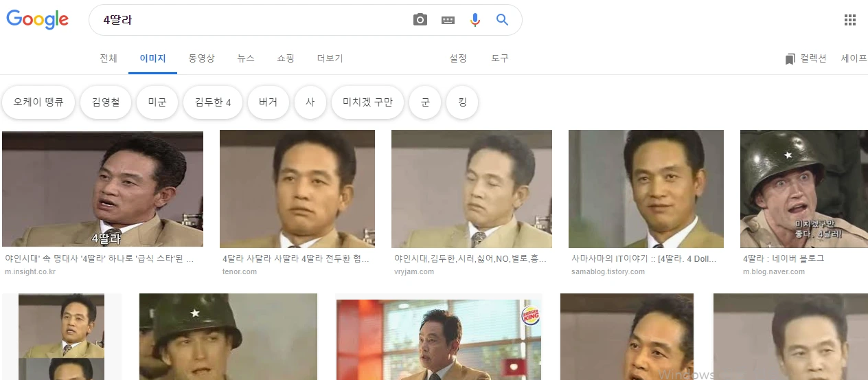
Task: Expand the 더보기 menu
Action: [330, 58]
